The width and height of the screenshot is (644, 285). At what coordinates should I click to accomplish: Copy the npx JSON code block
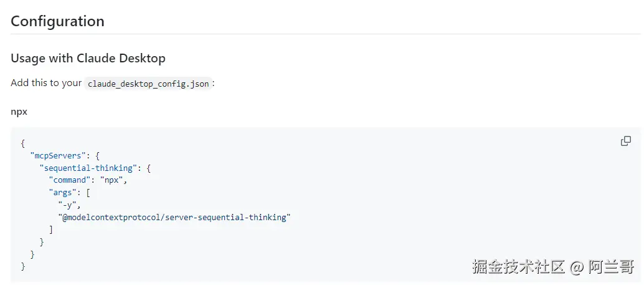[626, 141]
